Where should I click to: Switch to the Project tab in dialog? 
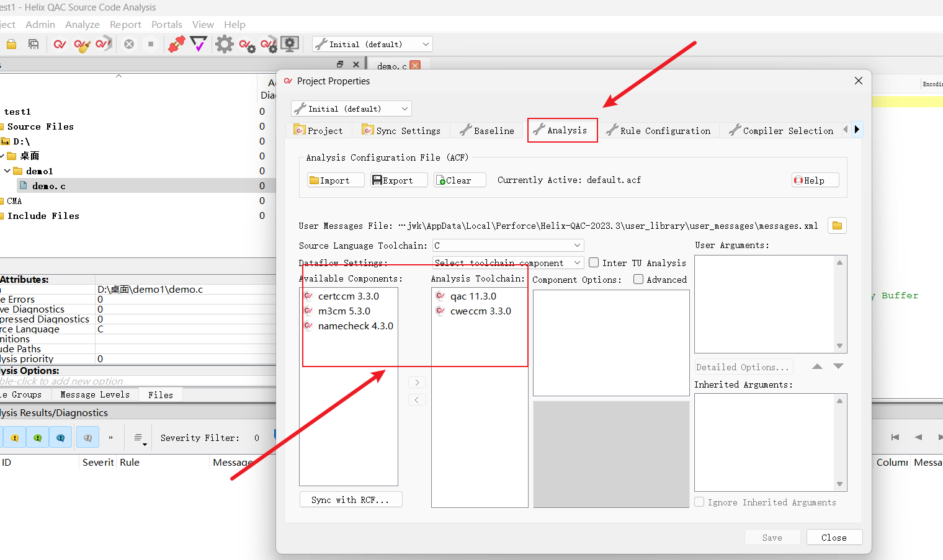[x=318, y=131]
